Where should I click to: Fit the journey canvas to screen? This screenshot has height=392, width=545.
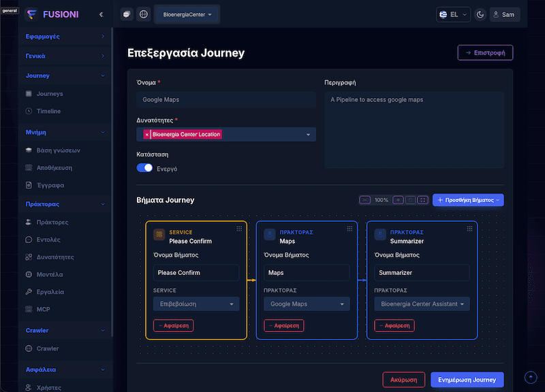click(x=423, y=200)
